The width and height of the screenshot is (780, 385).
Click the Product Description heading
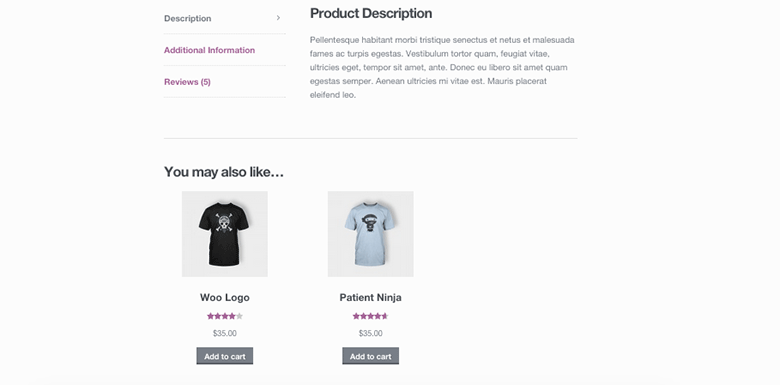[371, 13]
